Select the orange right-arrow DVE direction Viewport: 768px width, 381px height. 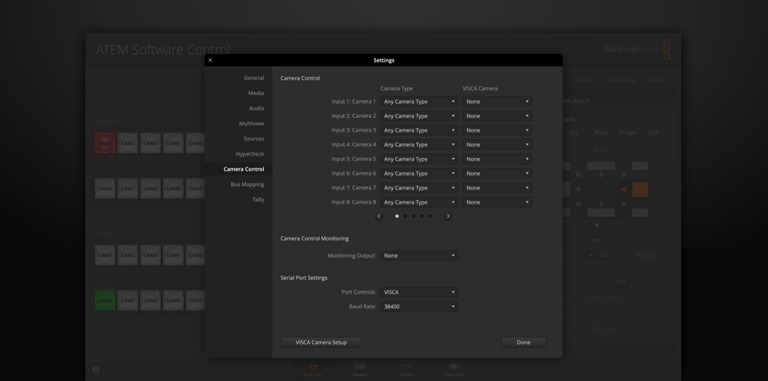pos(624,190)
